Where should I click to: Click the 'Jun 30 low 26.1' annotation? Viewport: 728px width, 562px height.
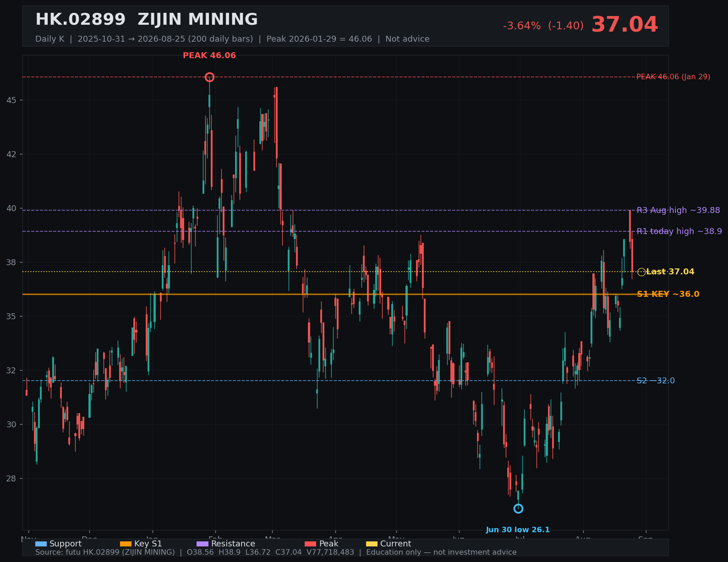coord(518,530)
